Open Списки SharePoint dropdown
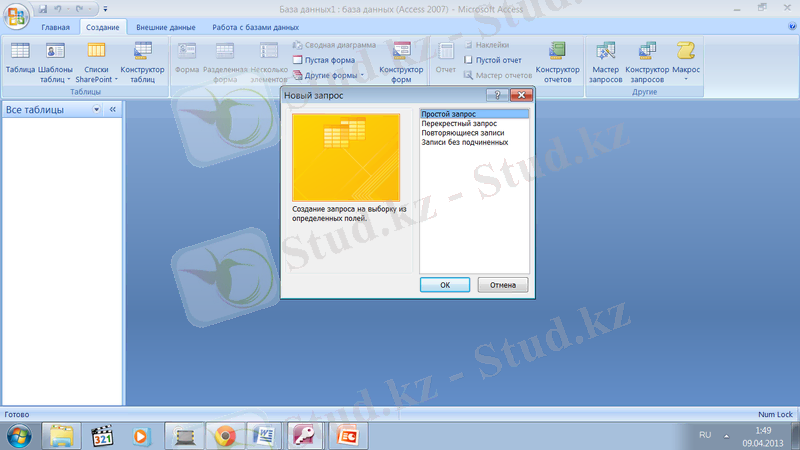 pyautogui.click(x=96, y=62)
